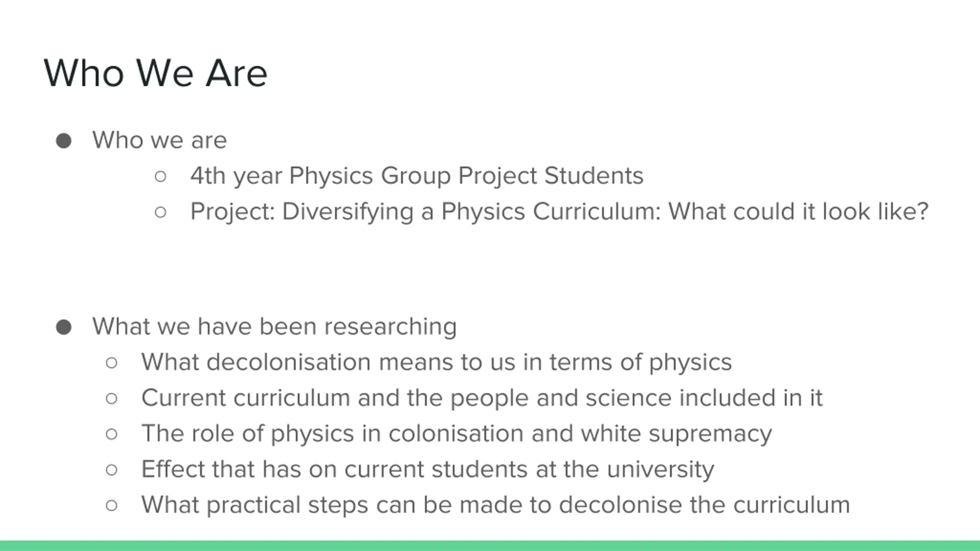Screen dimensions: 980x551
Task: Click hollow bullet before "What decolonisation means"
Action: pyautogui.click(x=111, y=363)
